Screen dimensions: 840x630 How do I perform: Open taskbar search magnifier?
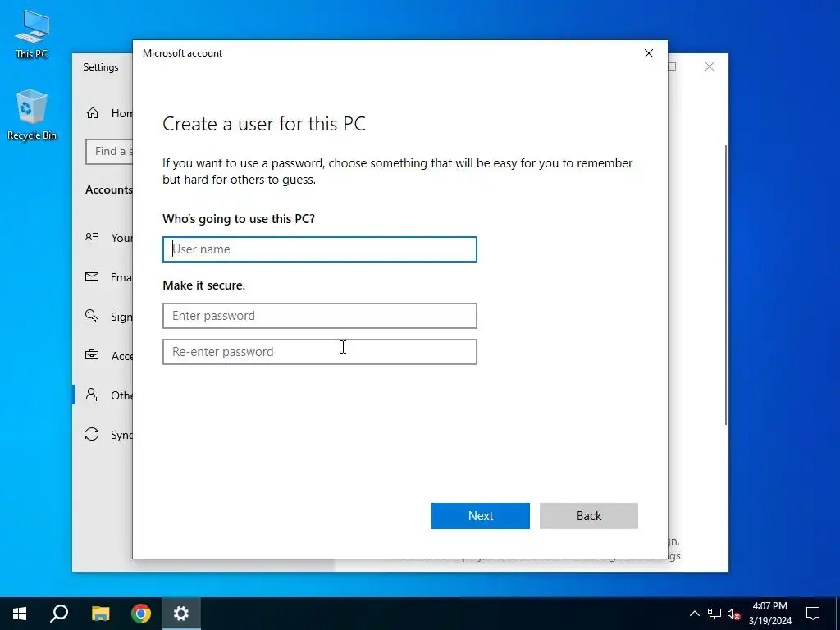coord(59,614)
